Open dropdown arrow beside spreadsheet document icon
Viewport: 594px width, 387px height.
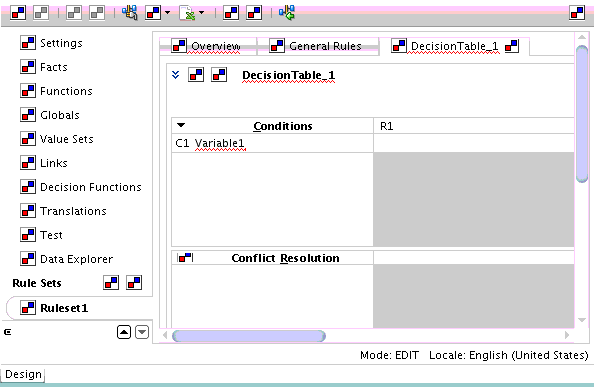[202, 13]
